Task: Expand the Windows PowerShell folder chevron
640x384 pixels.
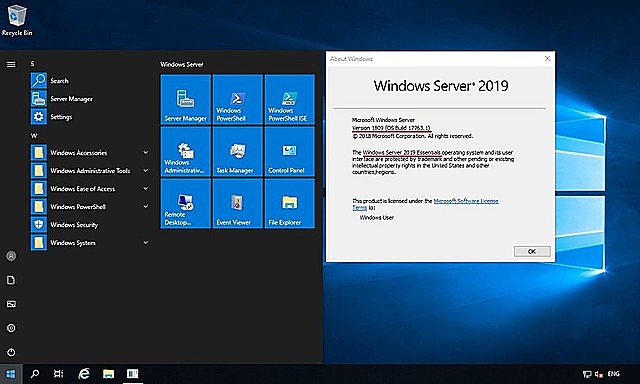Action: 145,206
